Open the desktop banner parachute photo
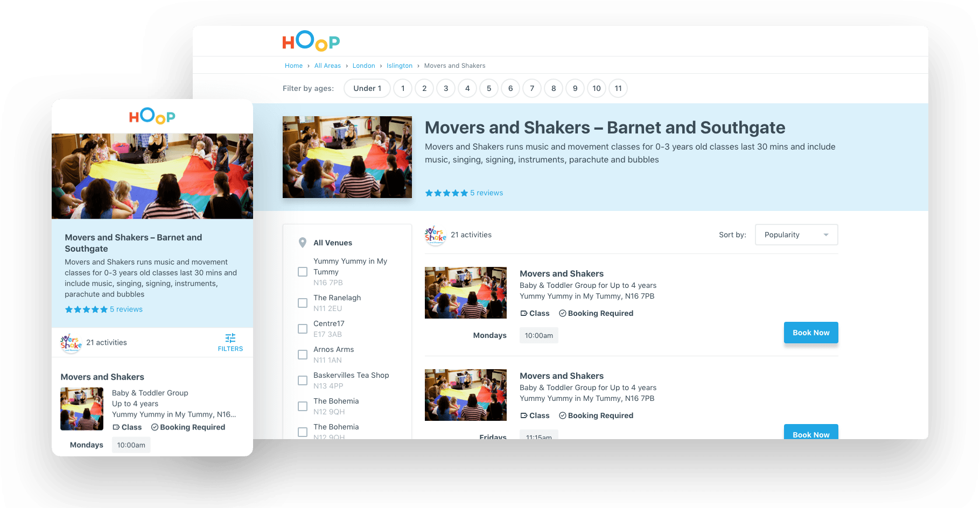Image resolution: width=980 pixels, height=508 pixels. click(347, 157)
